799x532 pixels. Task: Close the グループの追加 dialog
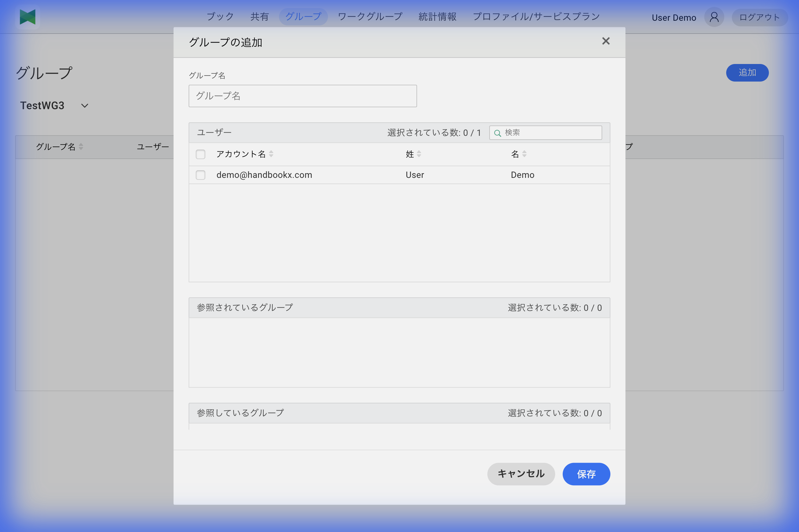[x=606, y=41]
